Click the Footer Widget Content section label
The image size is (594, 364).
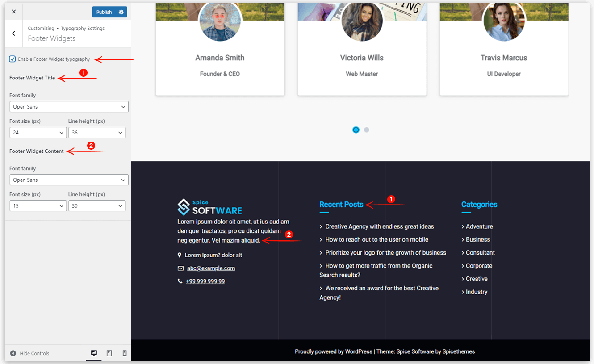[x=37, y=151]
